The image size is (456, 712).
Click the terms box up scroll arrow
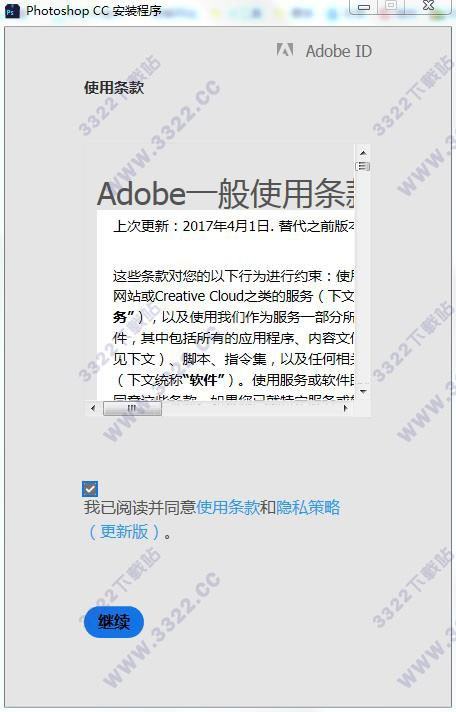coord(363,153)
